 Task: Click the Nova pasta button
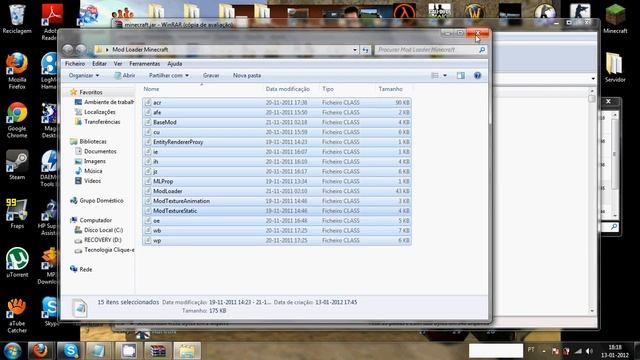(x=247, y=76)
